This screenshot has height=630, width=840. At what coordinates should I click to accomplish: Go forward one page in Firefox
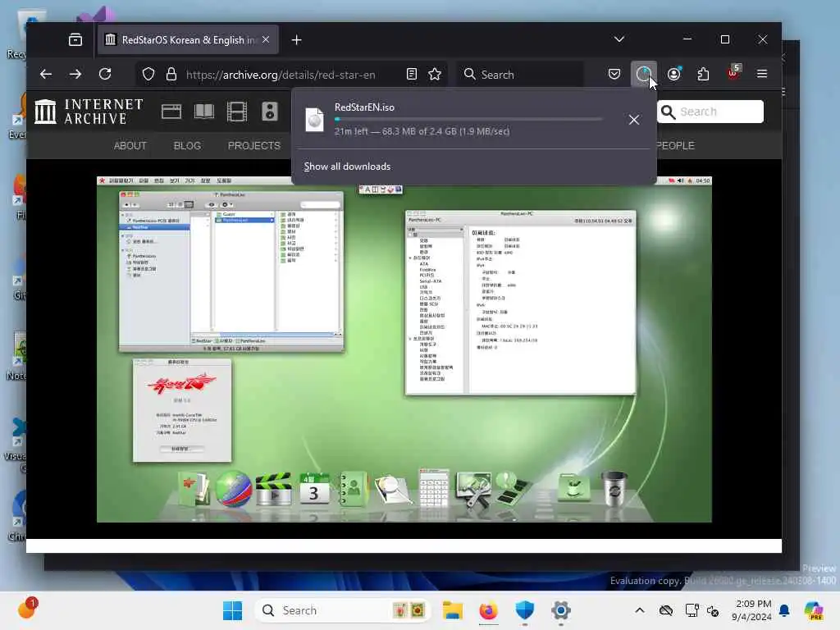[x=75, y=74]
